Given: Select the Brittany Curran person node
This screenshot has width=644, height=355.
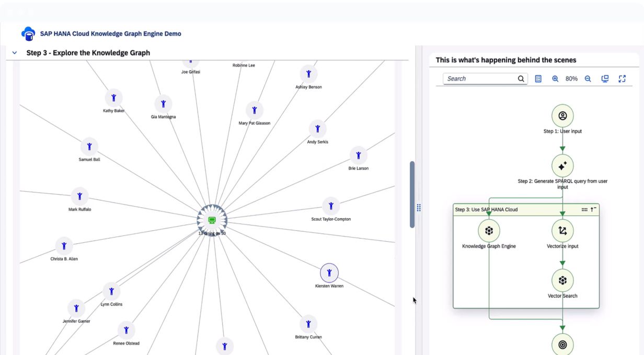Looking at the screenshot, I should [308, 324].
